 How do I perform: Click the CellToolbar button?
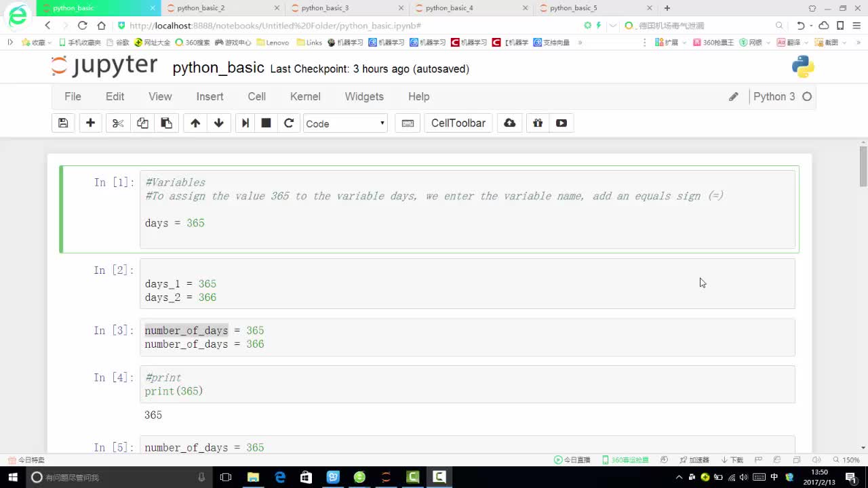[458, 123]
